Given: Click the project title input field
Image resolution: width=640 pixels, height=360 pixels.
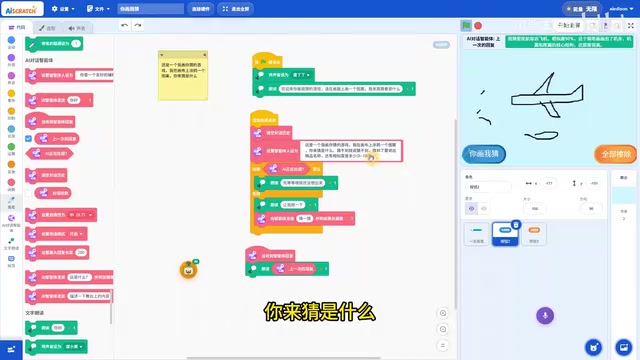Looking at the screenshot, I should click(x=151, y=9).
